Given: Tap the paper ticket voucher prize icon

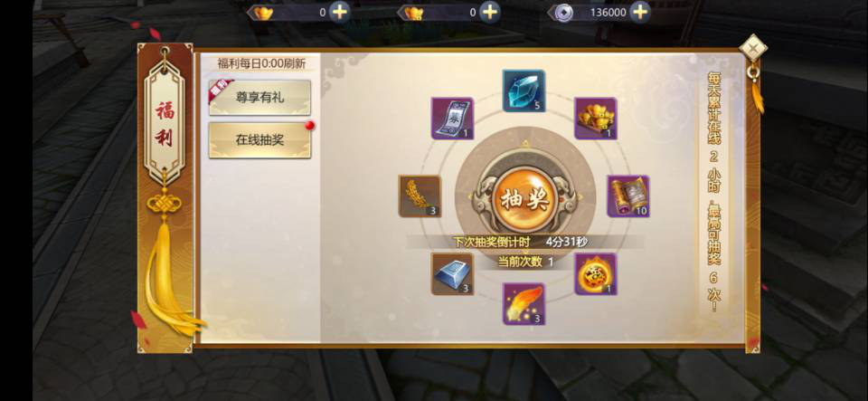Looking at the screenshot, I should click(x=452, y=119).
